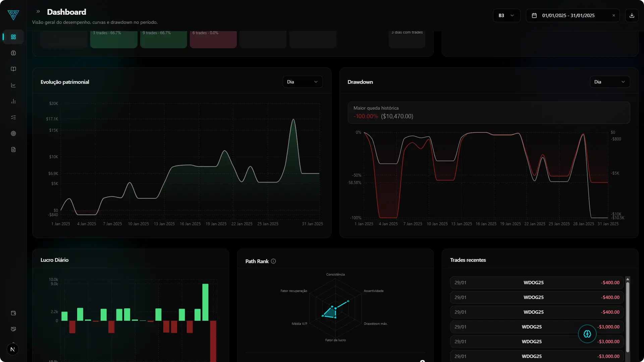Click the Path Rank info icon
The width and height of the screenshot is (644, 362).
(273, 261)
